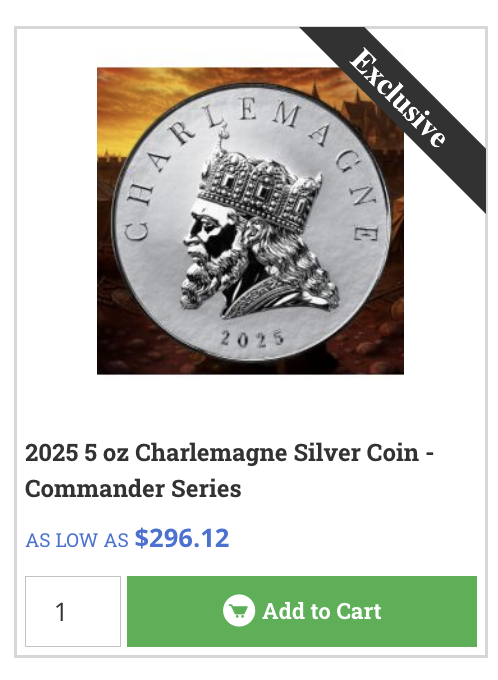This screenshot has width=498, height=680.
Task: Open the 2025 5 oz Charlemagne Silver Coin title link
Action: pyautogui.click(x=229, y=471)
